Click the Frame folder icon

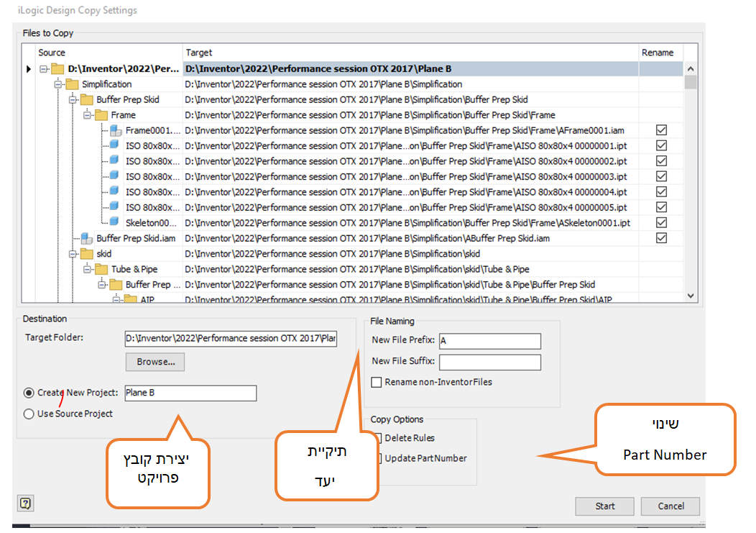pyautogui.click(x=101, y=115)
